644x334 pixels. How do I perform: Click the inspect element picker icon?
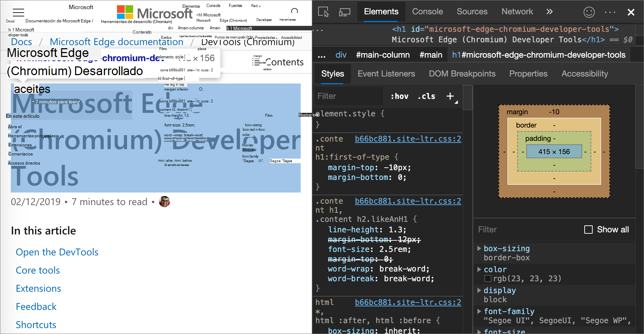(x=323, y=12)
